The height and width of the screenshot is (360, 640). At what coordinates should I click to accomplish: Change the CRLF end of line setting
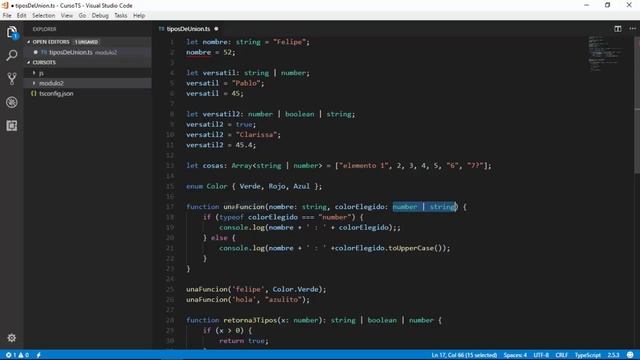tap(562, 355)
